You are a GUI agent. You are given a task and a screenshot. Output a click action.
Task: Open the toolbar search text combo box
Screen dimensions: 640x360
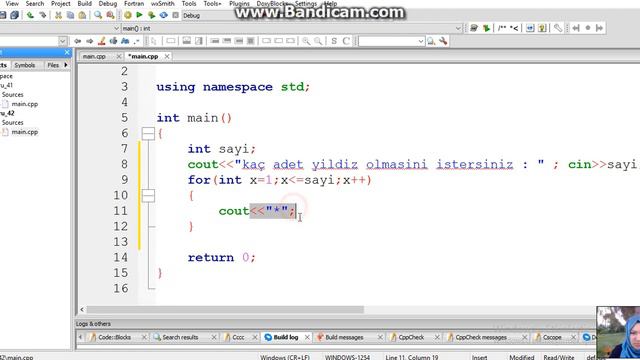(391, 41)
